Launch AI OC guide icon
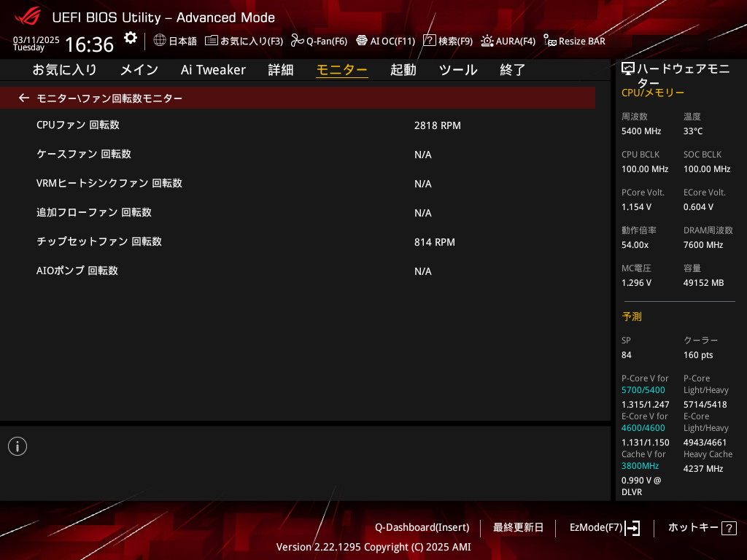 (362, 41)
